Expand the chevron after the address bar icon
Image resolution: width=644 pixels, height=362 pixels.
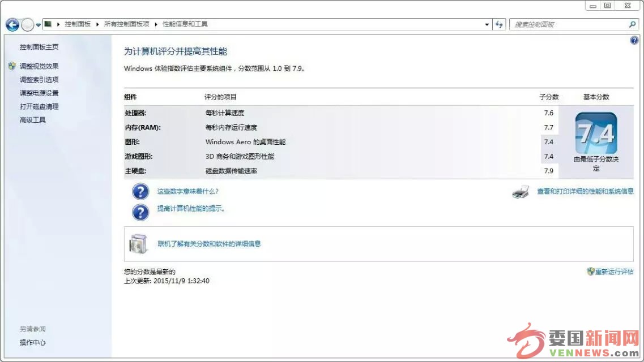[58, 24]
